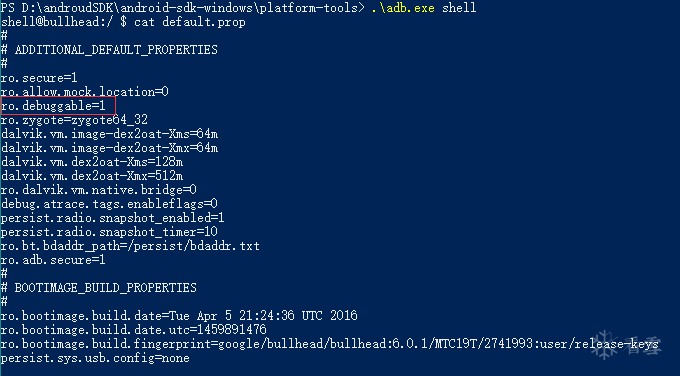Image resolution: width=680 pixels, height=376 pixels.
Task: Click the ro.allow.mock.location=0 line
Action: tap(85, 92)
